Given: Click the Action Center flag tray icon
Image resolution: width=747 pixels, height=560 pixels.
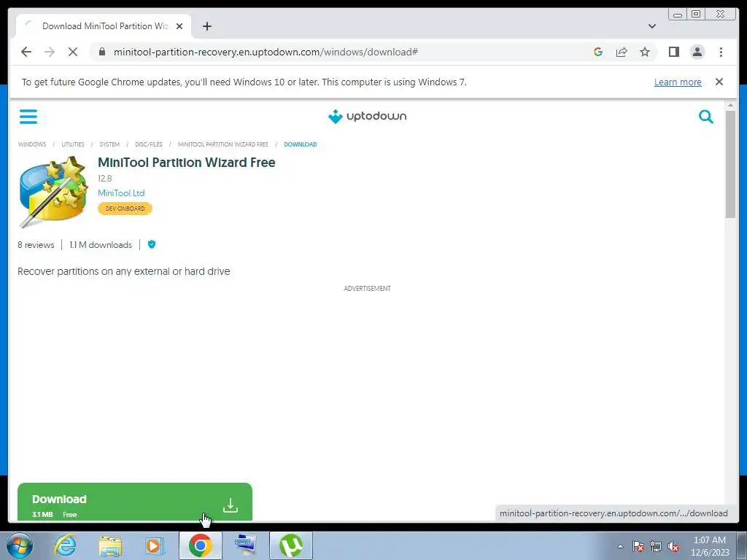Looking at the screenshot, I should click(638, 546).
